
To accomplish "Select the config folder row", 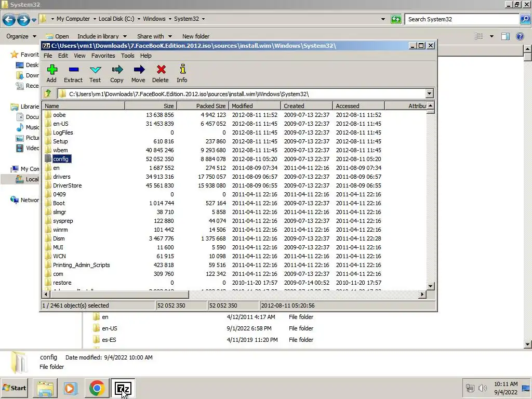I will point(234,159).
